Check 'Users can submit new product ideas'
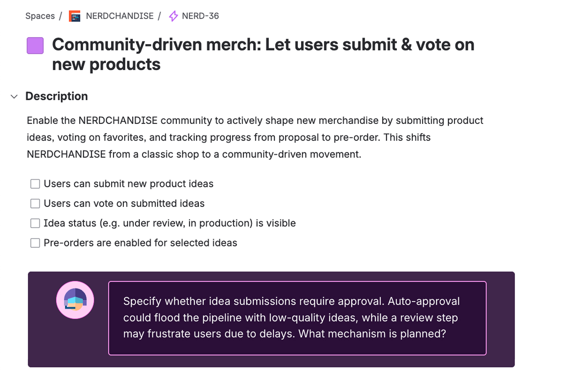 (35, 184)
